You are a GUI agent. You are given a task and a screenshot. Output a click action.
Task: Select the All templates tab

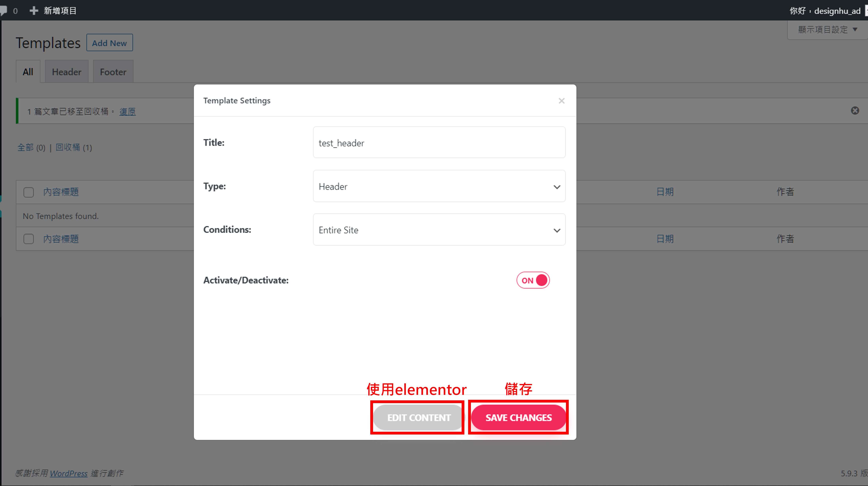click(27, 72)
